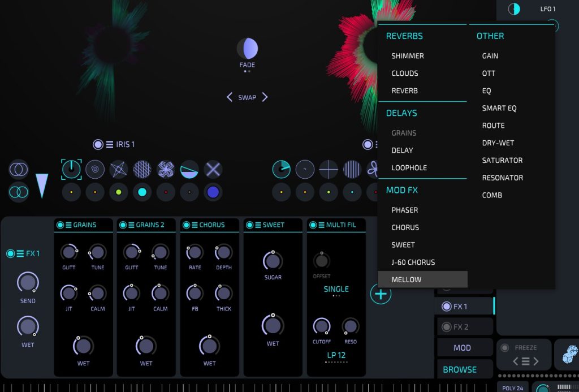The width and height of the screenshot is (579, 392).
Task: Click the half-circle icon beside LFO 1
Action: [x=514, y=9]
